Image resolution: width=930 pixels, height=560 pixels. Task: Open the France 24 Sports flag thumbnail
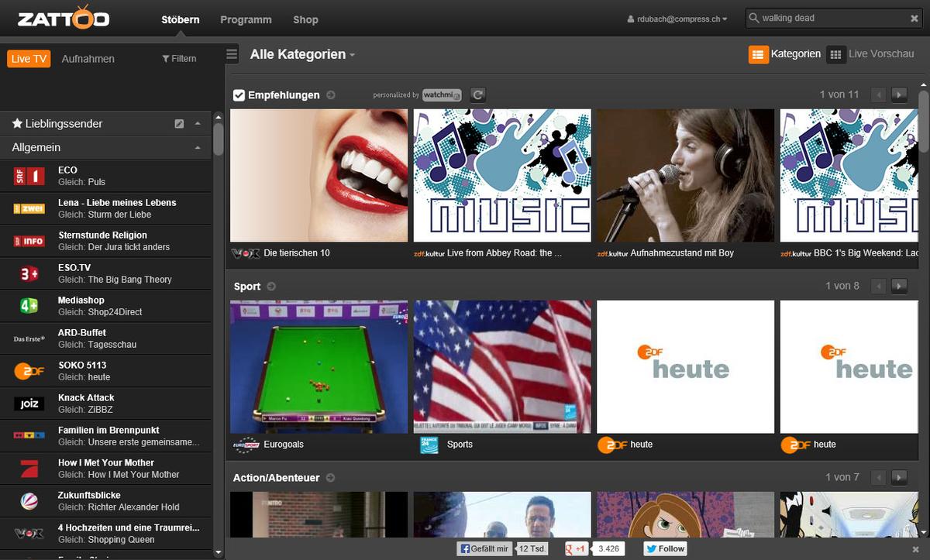click(x=502, y=366)
